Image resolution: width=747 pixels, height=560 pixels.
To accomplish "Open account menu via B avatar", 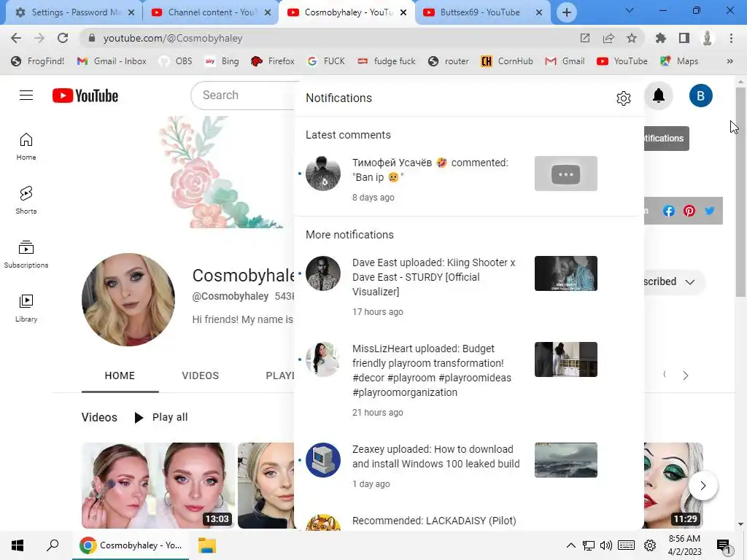I will [x=700, y=96].
